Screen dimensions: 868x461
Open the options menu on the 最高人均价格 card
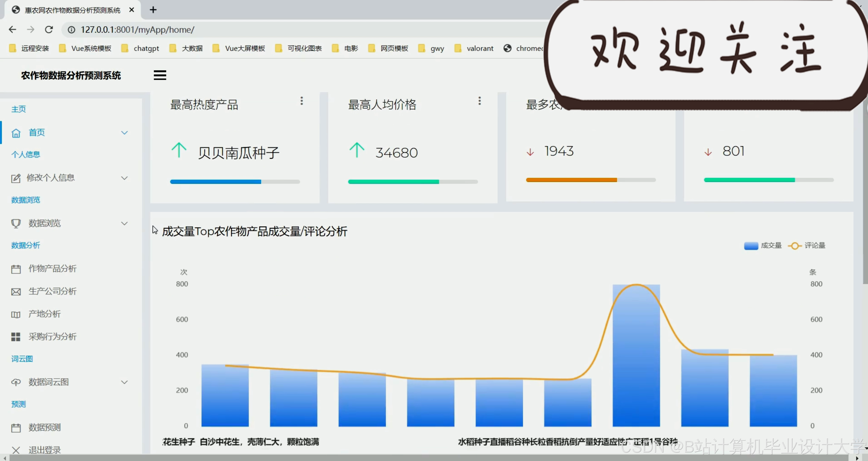[x=479, y=101]
